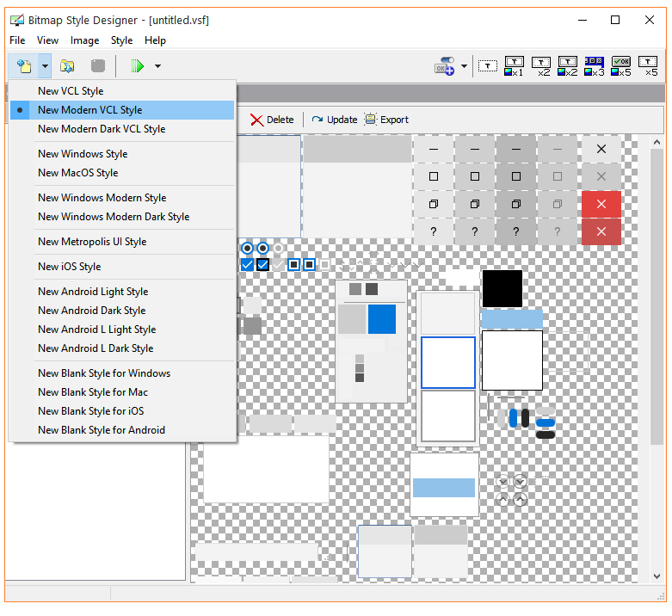Screen dimensions: 672x616
Task: Click the first blue checked checkbox in bitmap
Action: pyautogui.click(x=247, y=265)
